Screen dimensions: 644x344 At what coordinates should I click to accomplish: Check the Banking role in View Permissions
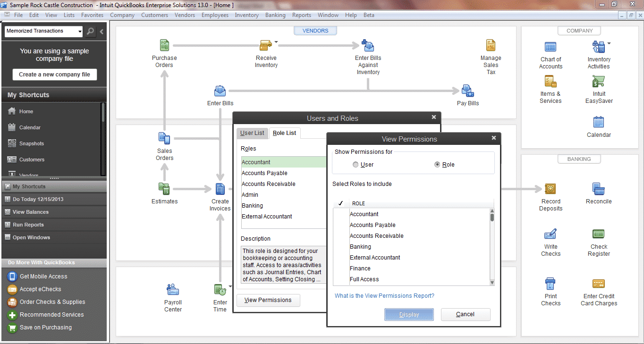pos(340,247)
